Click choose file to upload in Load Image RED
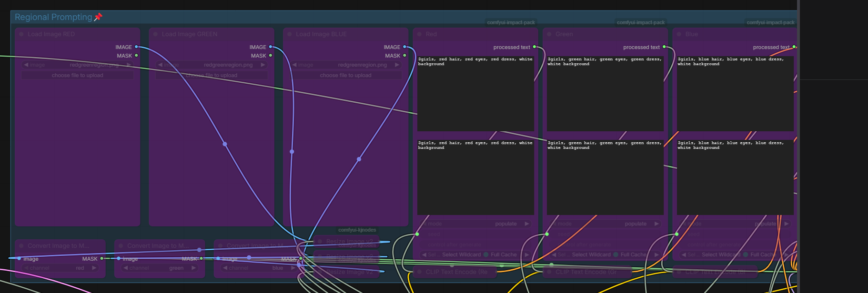 pos(77,75)
